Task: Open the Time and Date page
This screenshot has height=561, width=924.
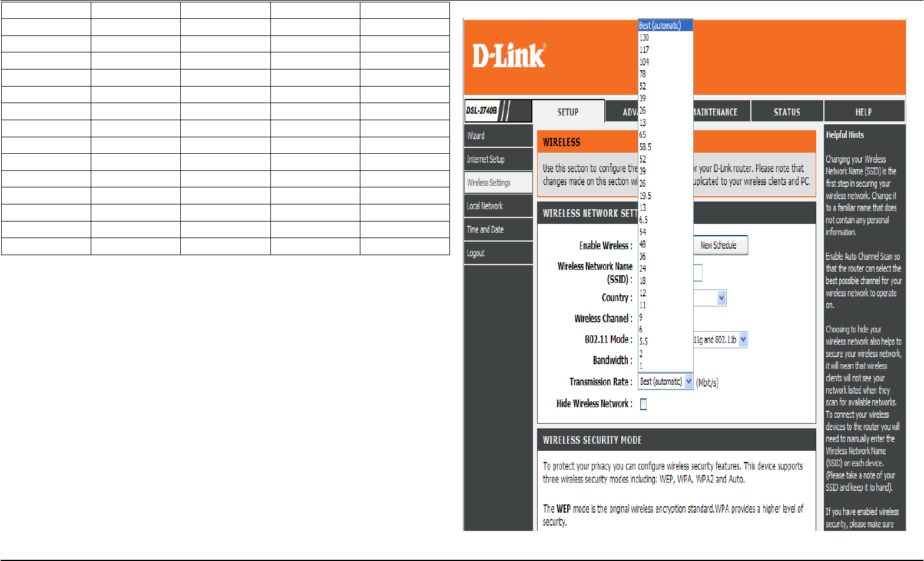Action: (498, 230)
